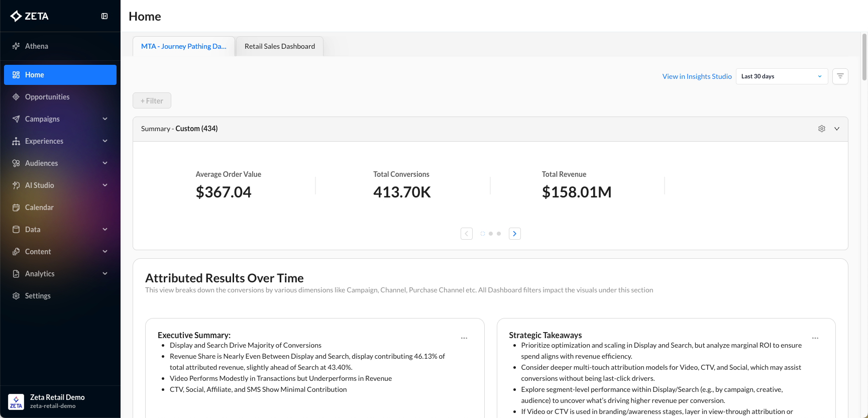Screen dimensions: 868x418
Task: Click the + Filter button
Action: (x=152, y=100)
